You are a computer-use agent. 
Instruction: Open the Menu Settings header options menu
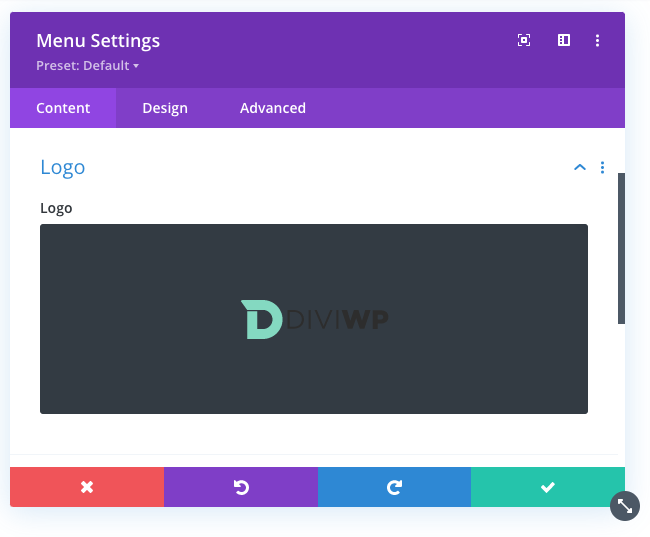pos(597,40)
